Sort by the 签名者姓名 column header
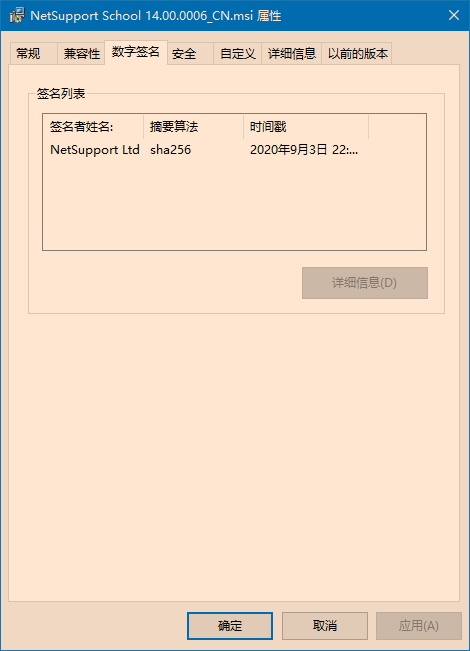Viewport: 470px width, 651px height. [93, 127]
